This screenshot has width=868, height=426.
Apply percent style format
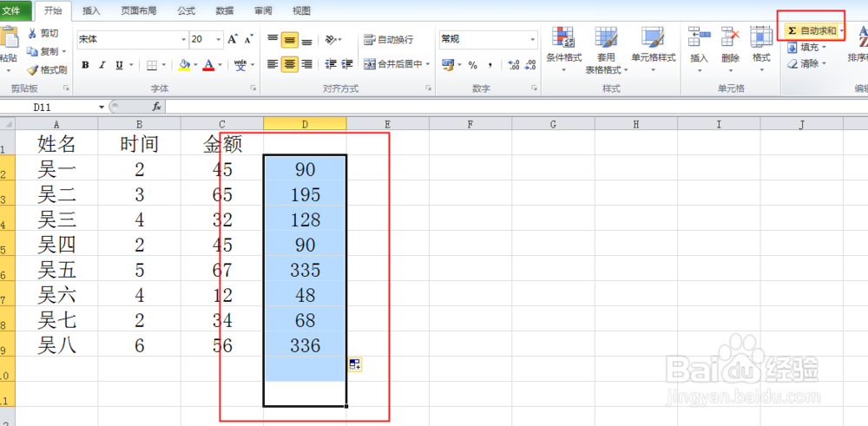pyautogui.click(x=473, y=65)
